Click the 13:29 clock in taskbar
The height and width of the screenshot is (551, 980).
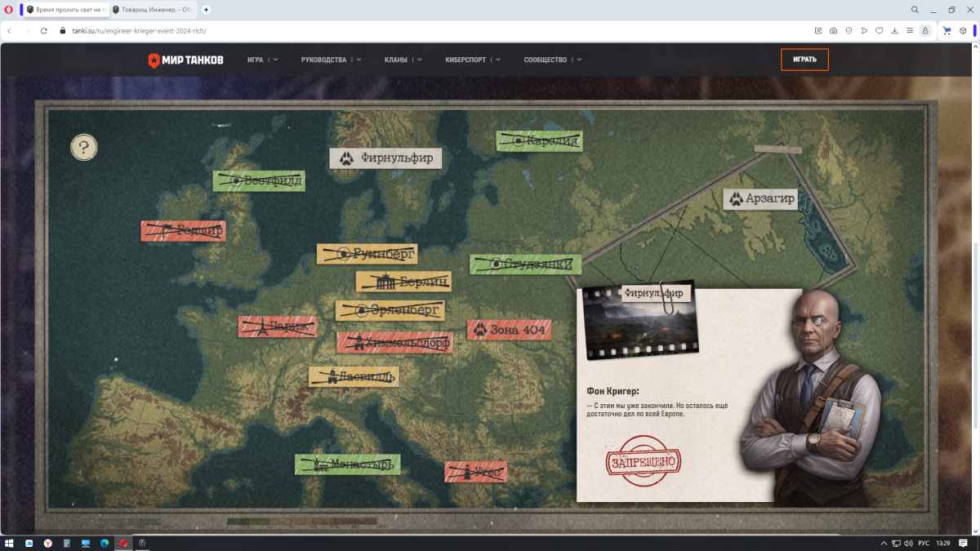[944, 543]
